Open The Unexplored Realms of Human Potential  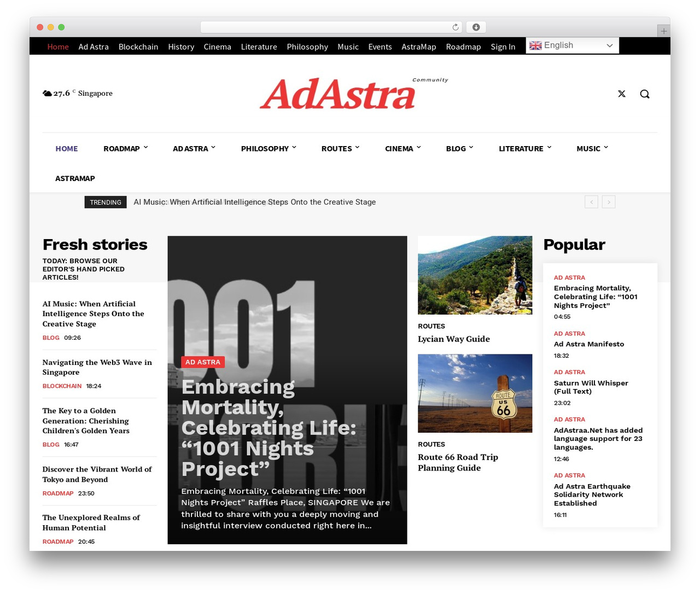(91, 522)
